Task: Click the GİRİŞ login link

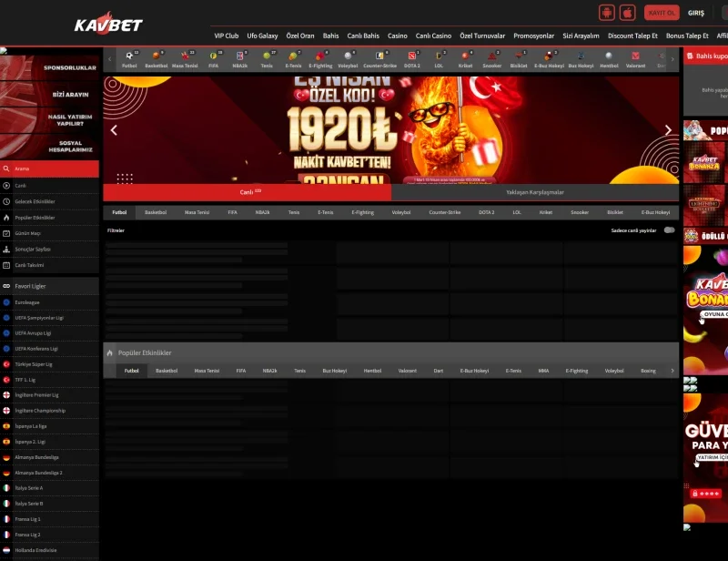Action: (x=695, y=13)
